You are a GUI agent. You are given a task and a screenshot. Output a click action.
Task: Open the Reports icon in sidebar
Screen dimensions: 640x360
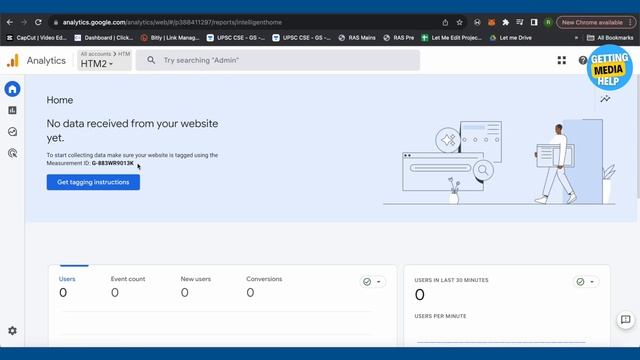[x=12, y=110]
